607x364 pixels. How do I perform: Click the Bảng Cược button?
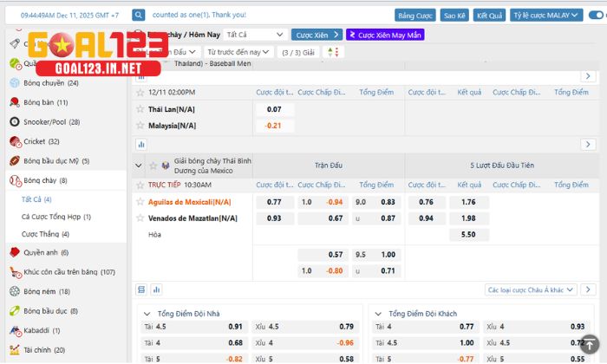coord(414,16)
